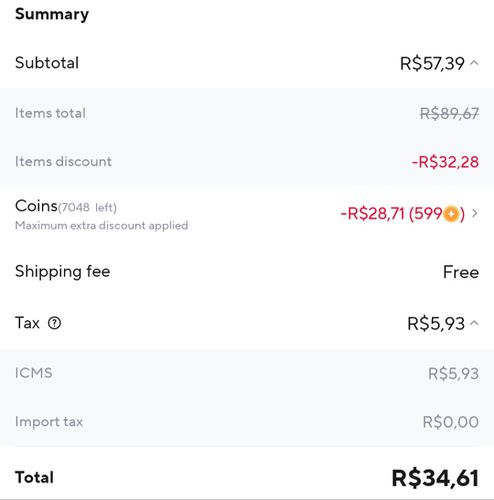Click the Import tax R$0,00 value

pyautogui.click(x=451, y=422)
